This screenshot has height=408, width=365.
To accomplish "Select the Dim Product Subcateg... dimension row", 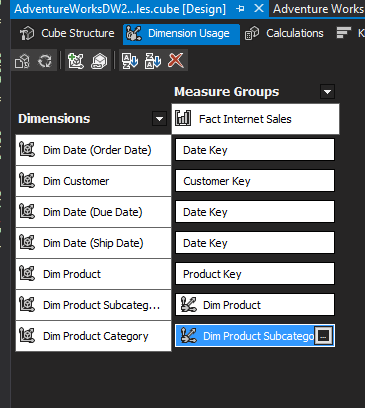I will [x=93, y=305].
